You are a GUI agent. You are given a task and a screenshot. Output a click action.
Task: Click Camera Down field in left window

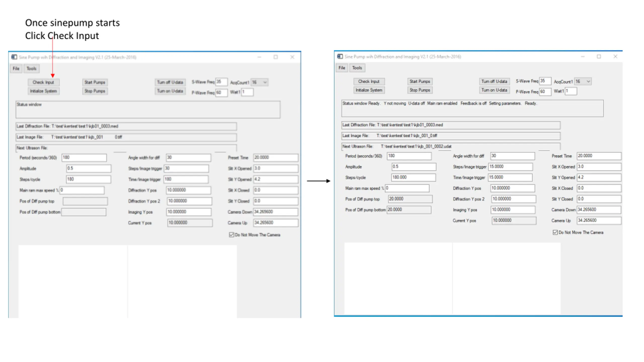[x=276, y=212]
